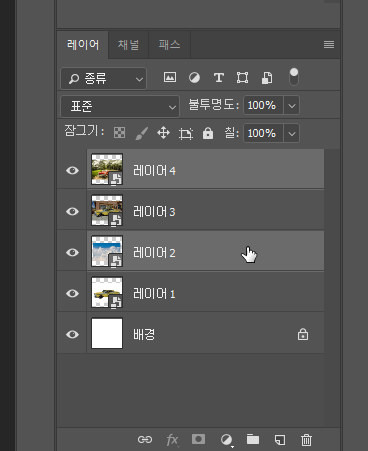Lock image pixels brush icon

point(142,133)
